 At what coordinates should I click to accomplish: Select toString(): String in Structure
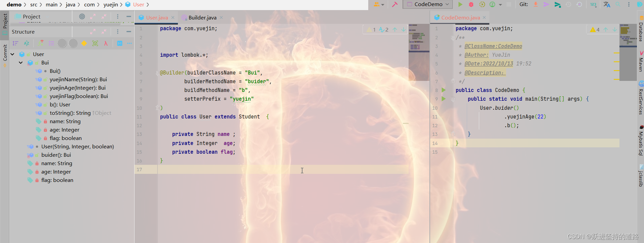(70, 113)
